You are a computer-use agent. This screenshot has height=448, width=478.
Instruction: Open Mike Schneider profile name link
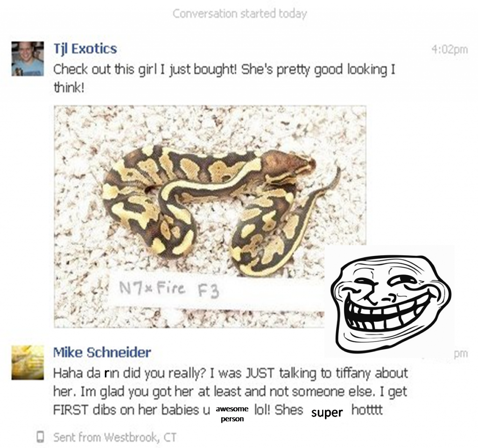point(102,353)
